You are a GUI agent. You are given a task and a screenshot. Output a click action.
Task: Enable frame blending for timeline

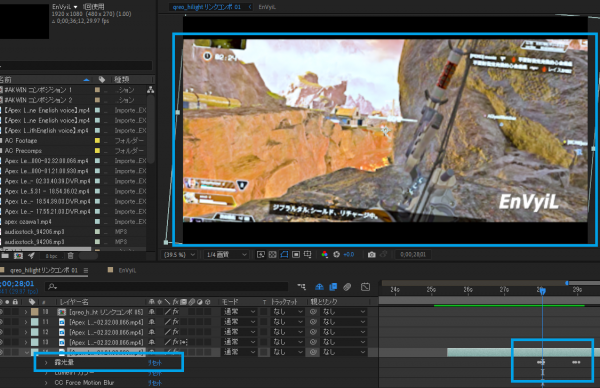coord(333,287)
